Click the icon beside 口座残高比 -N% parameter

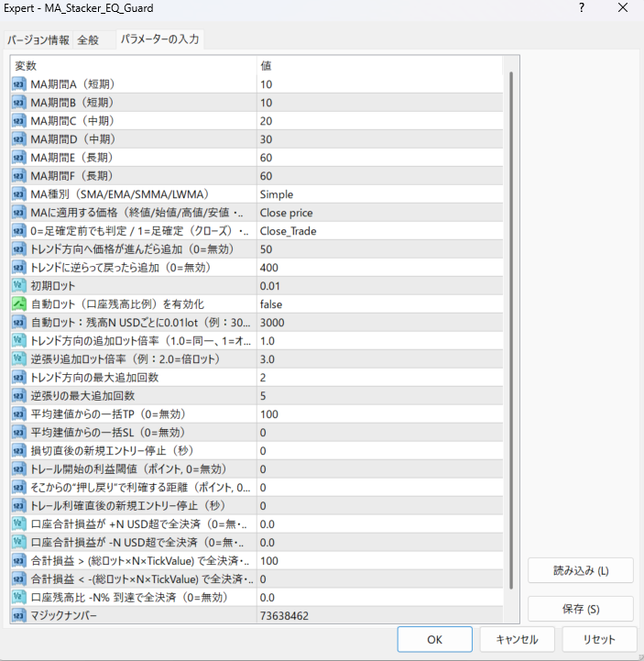(19, 597)
